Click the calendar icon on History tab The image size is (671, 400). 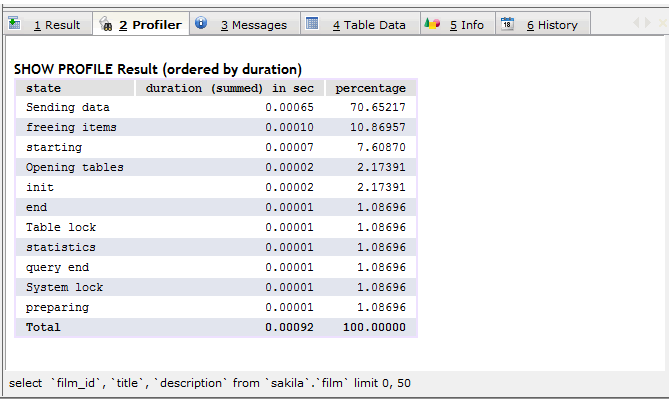(x=508, y=24)
